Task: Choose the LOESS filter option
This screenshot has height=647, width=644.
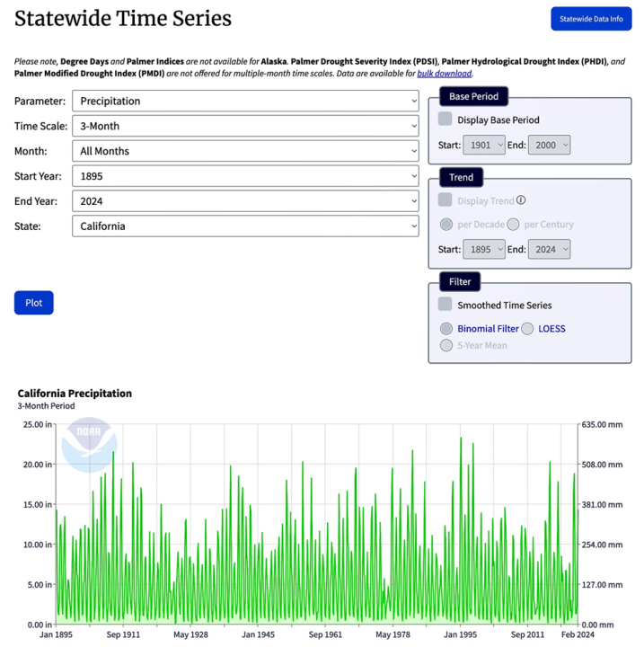Action: [x=527, y=329]
